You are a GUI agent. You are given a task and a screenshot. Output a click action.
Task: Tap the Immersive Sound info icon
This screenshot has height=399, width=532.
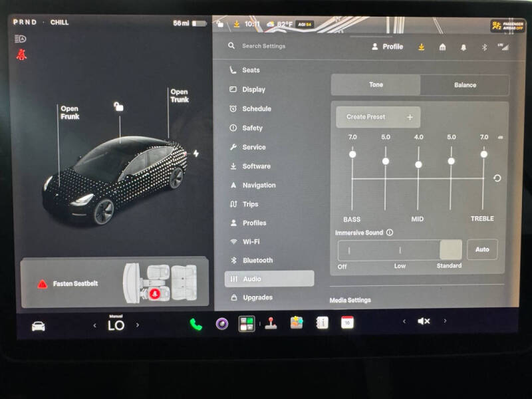pos(390,232)
